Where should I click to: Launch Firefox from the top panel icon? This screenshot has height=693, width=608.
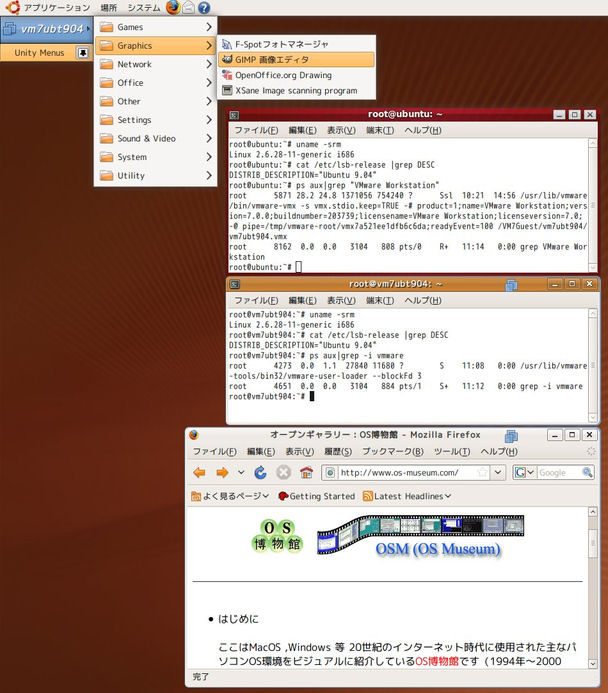(x=173, y=7)
